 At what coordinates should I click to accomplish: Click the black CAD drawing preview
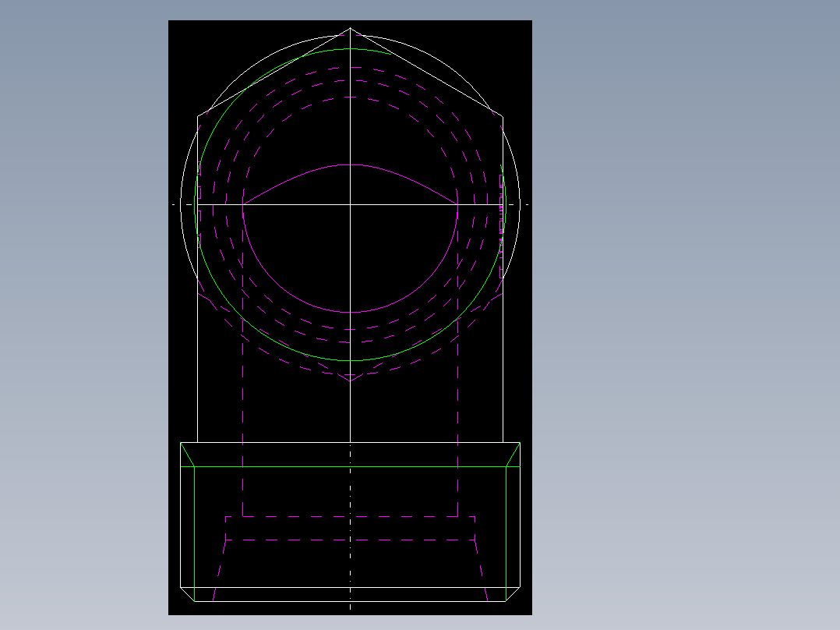pos(350,317)
